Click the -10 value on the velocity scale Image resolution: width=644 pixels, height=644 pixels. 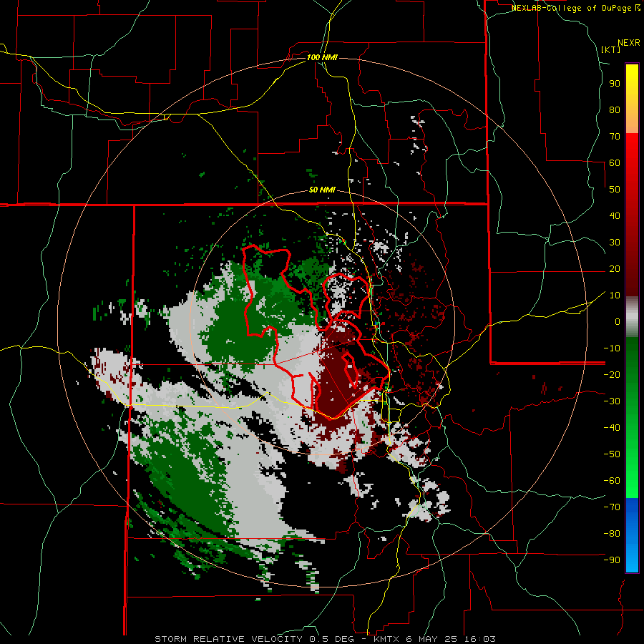point(612,348)
